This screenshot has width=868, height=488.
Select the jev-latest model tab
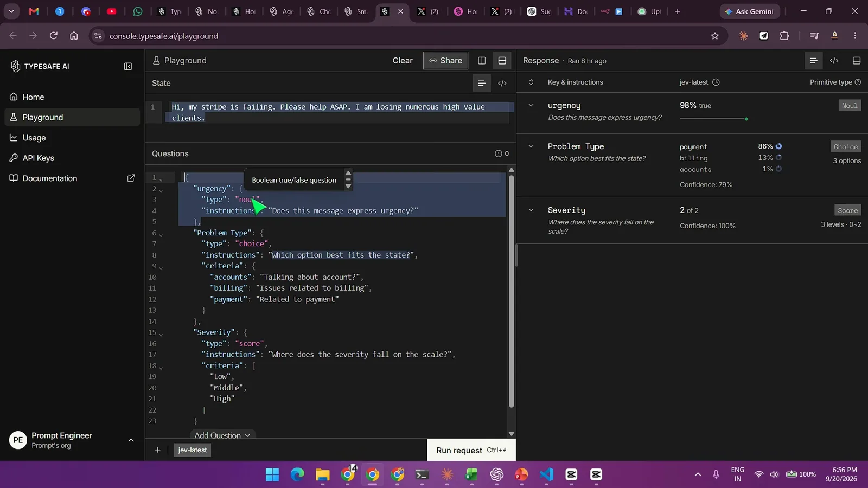tap(193, 450)
